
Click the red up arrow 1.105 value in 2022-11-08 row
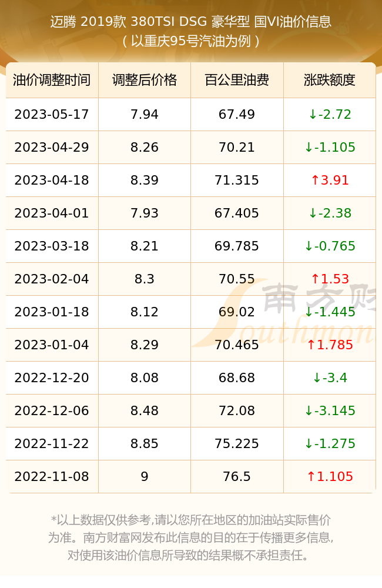tap(330, 477)
